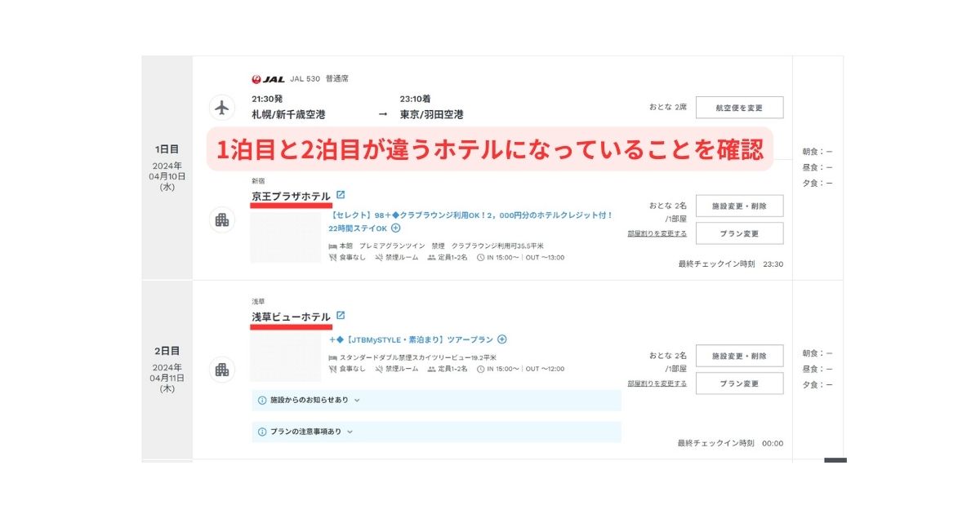Image resolution: width=980 pixels, height=514 pixels.
Task: Click info icon beside 施設からのお知らせあり
Action: tap(262, 401)
